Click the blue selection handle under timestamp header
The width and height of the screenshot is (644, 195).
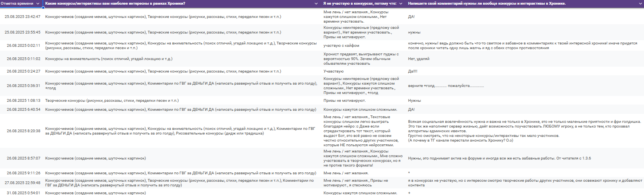[43, 7]
